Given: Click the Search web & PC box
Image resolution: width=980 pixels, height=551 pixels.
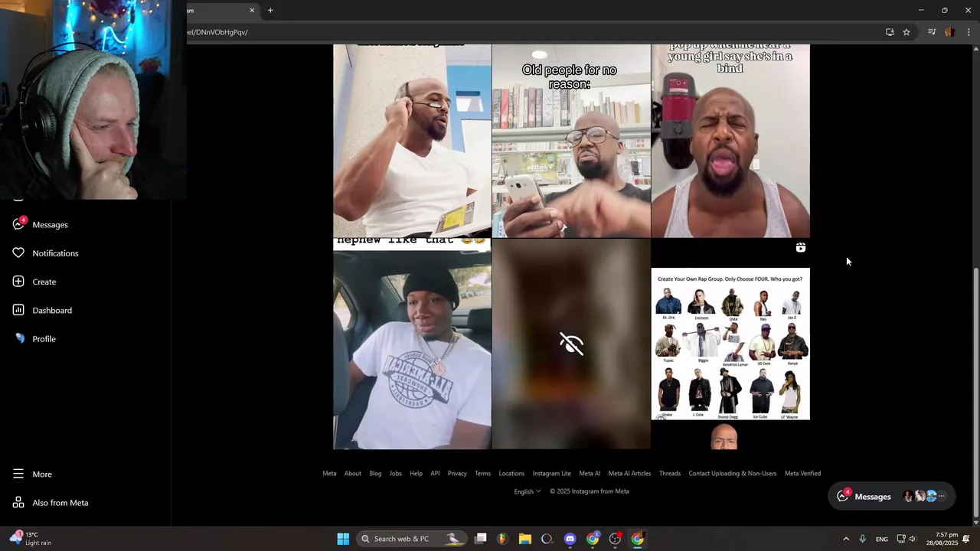Looking at the screenshot, I should coord(412,539).
